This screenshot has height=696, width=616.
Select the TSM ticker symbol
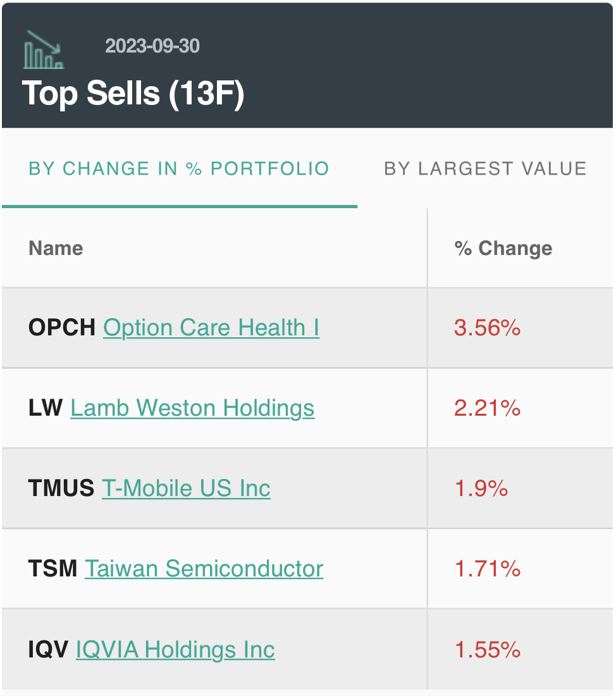coord(53,569)
